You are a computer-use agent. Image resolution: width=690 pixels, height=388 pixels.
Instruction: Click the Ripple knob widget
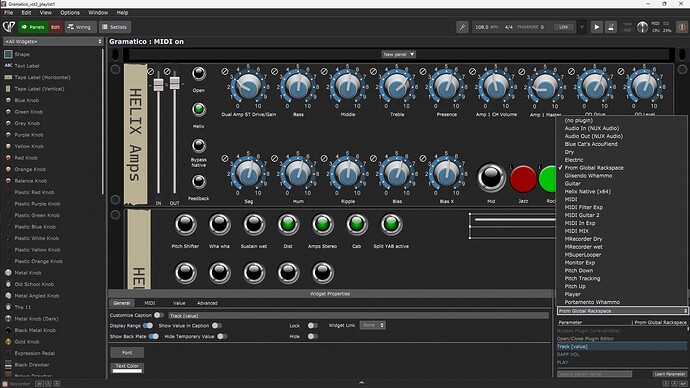[348, 175]
